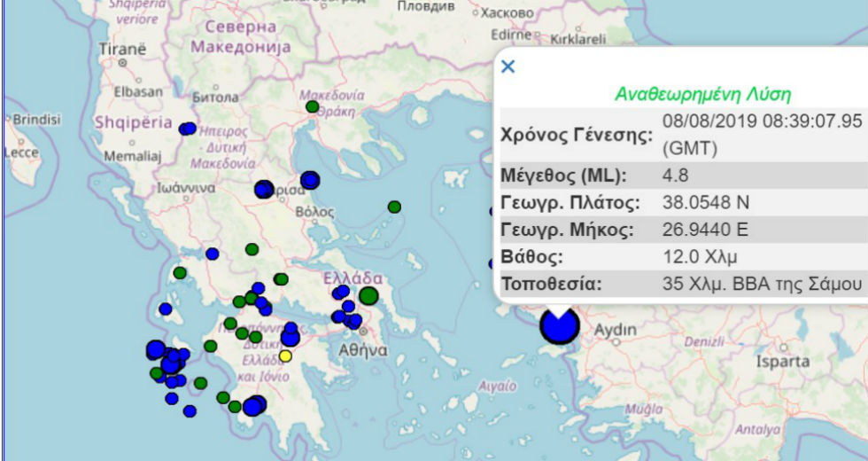868x461 pixels.
Task: Select the yellow earthquake marker in the Peloponnese
Action: (x=285, y=356)
